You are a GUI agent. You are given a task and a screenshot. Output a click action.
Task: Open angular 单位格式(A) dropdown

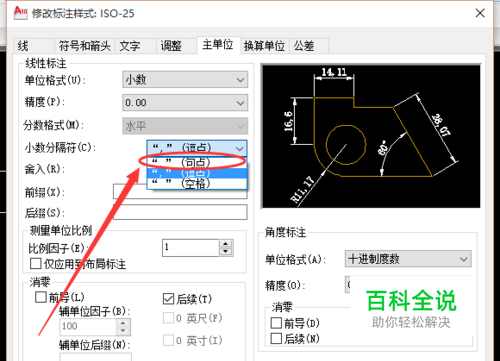pos(408,259)
